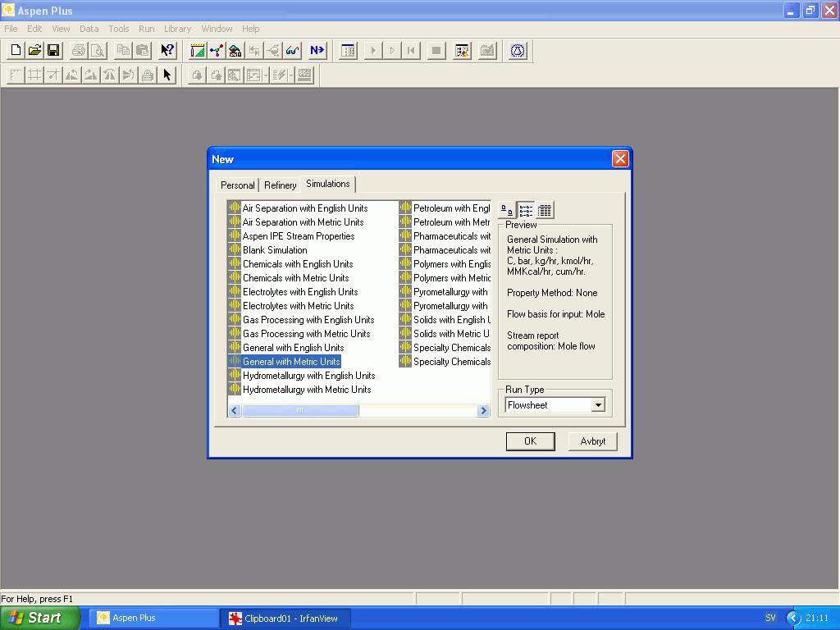840x630 pixels.
Task: Select Gas Processing with Metric Units
Action: click(x=299, y=333)
